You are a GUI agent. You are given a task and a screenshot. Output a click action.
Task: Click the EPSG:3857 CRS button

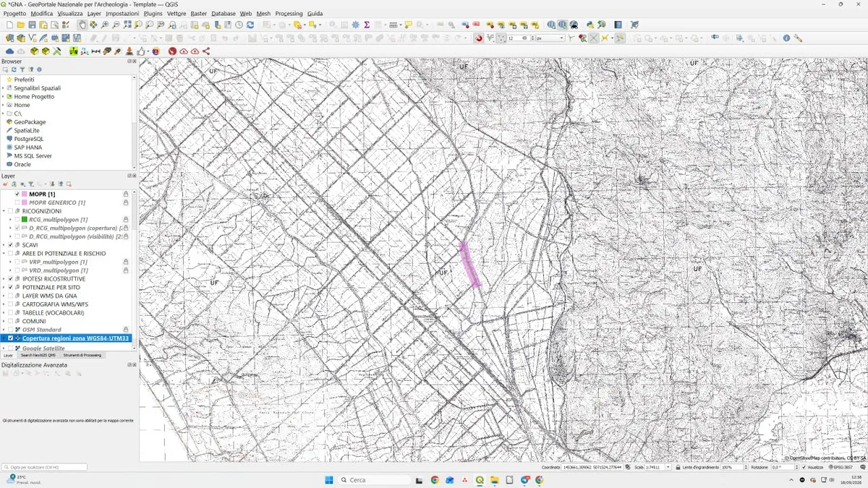pyautogui.click(x=841, y=467)
